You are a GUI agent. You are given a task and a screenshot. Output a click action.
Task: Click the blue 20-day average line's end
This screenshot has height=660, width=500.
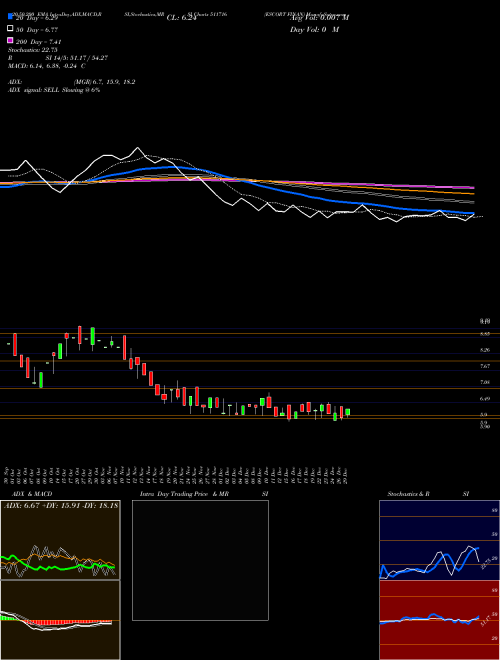[x=474, y=213]
